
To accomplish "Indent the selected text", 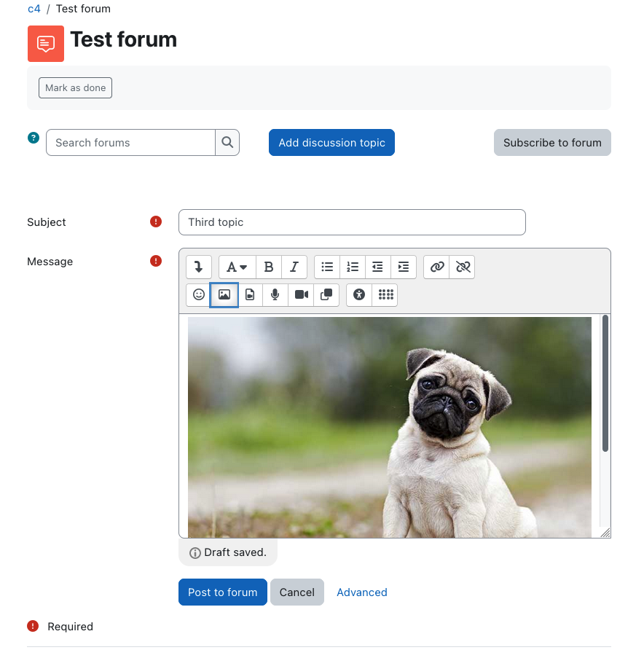I will click(x=403, y=267).
